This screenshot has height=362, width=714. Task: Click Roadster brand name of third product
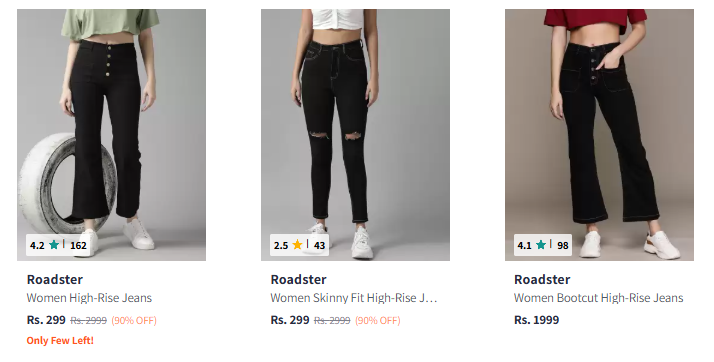pyautogui.click(x=542, y=279)
